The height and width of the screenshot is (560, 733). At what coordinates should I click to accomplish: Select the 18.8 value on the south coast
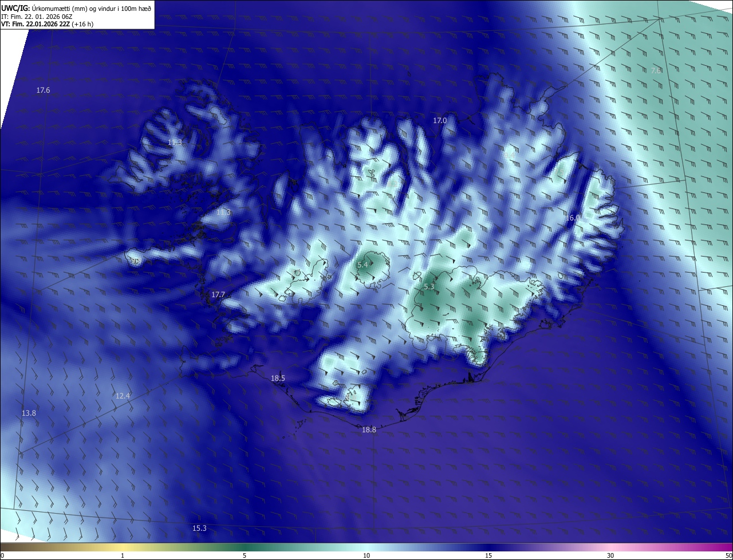[x=369, y=429]
